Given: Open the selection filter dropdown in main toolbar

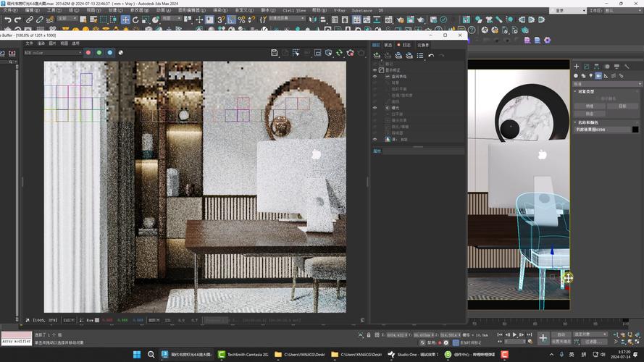Looking at the screenshot, I should pyautogui.click(x=67, y=19).
